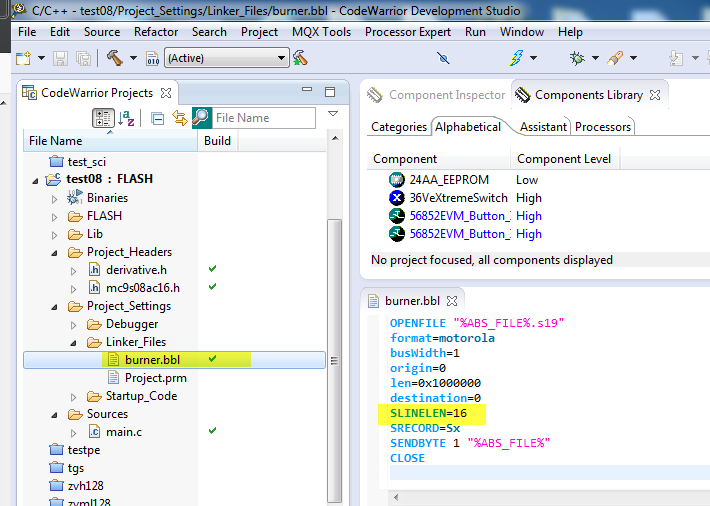Collapse the Project_Headers folder

[54, 254]
